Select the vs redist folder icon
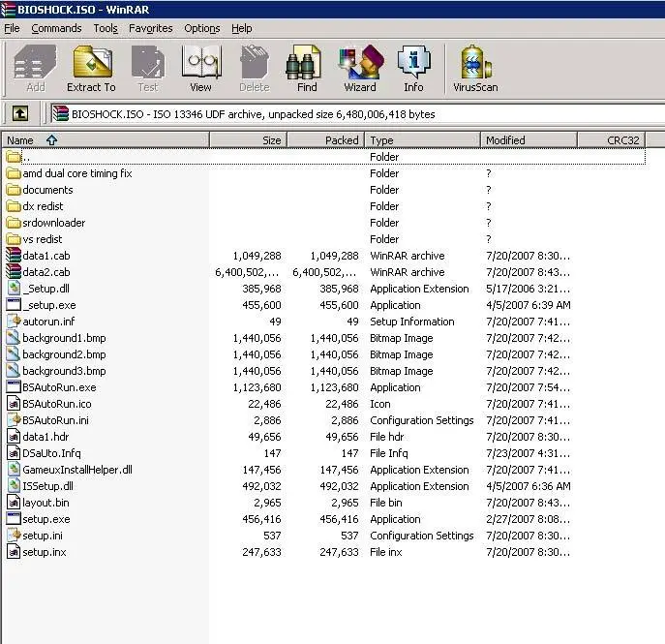 pyautogui.click(x=14, y=239)
